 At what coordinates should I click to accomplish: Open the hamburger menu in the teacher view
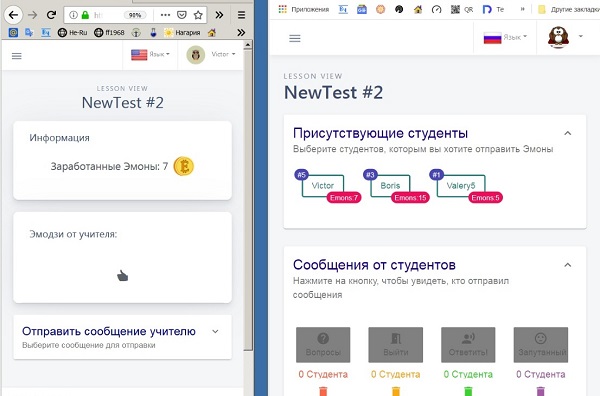pos(295,38)
